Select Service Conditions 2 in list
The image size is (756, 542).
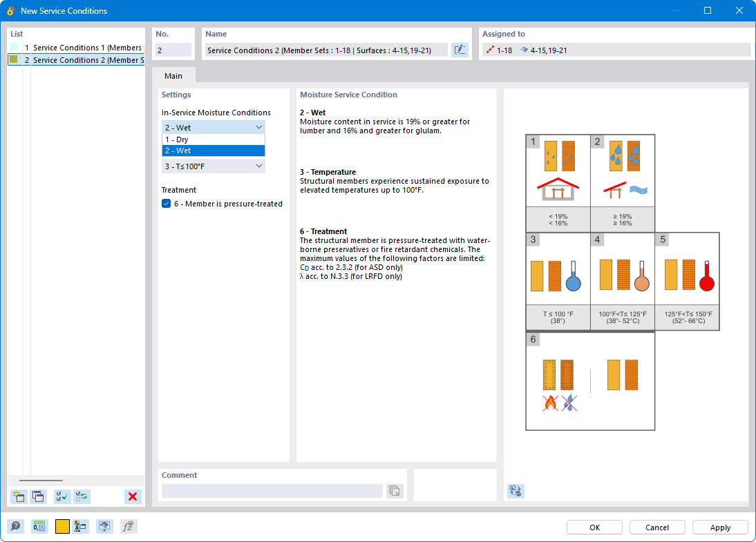[76, 60]
